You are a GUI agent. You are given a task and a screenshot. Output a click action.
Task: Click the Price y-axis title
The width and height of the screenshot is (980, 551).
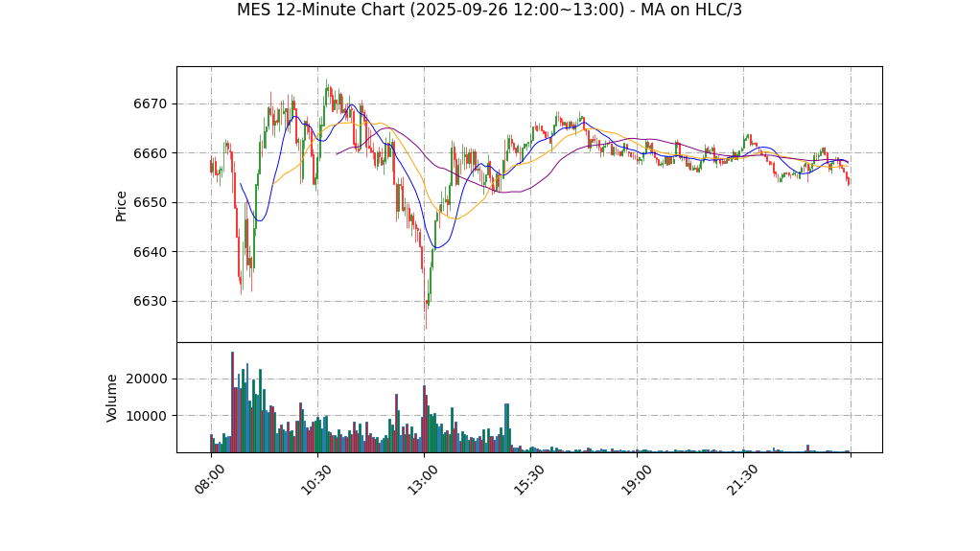pyautogui.click(x=121, y=206)
